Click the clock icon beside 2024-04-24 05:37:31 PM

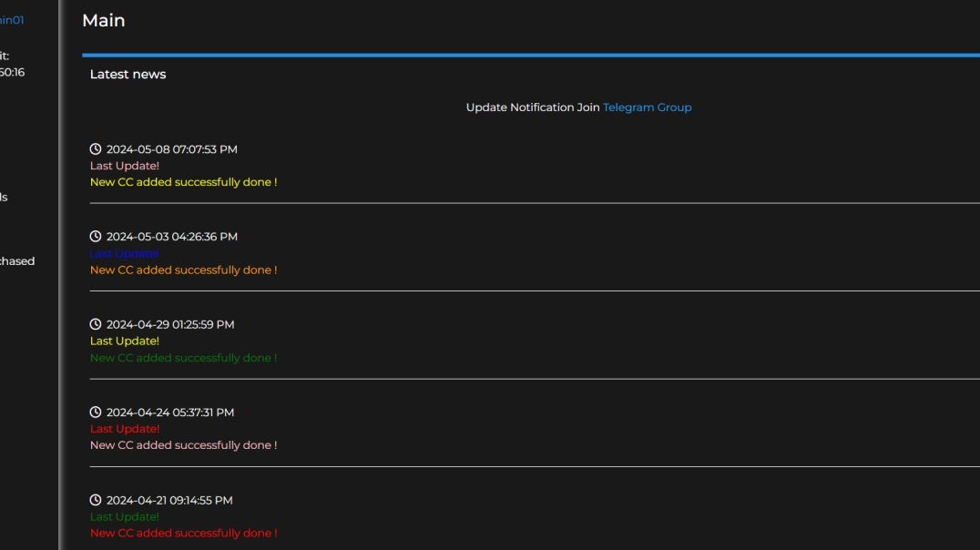click(x=96, y=412)
